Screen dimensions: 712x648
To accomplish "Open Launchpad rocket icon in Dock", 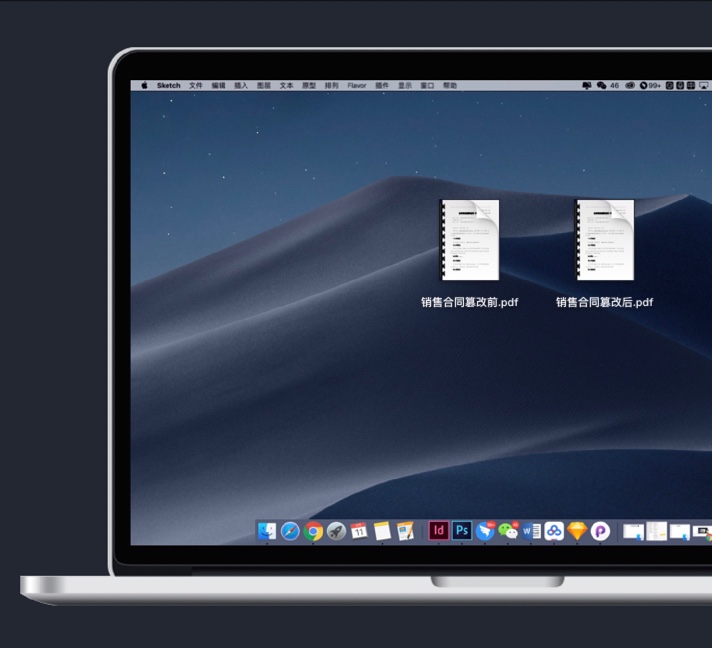I will pos(336,531).
